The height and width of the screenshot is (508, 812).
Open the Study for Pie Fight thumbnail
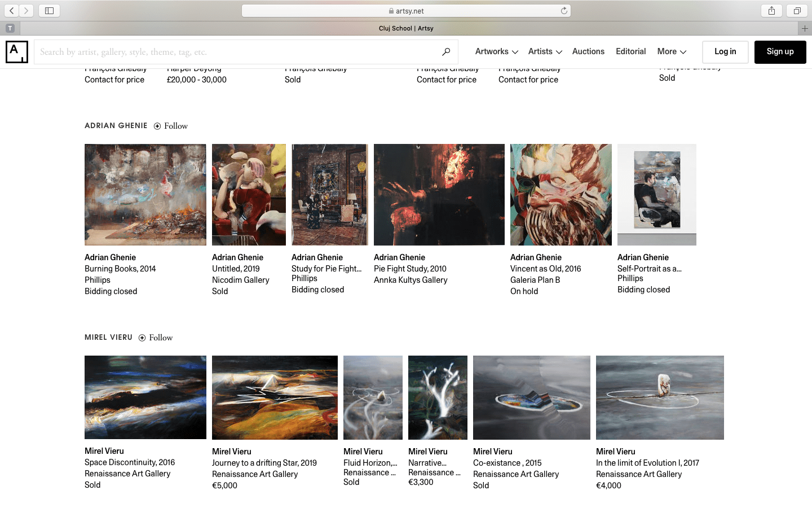pos(330,195)
